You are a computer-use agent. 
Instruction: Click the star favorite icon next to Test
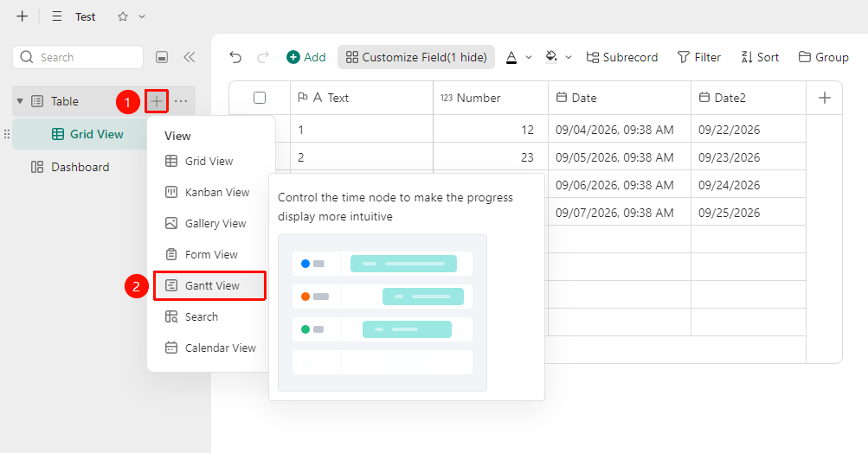click(123, 16)
